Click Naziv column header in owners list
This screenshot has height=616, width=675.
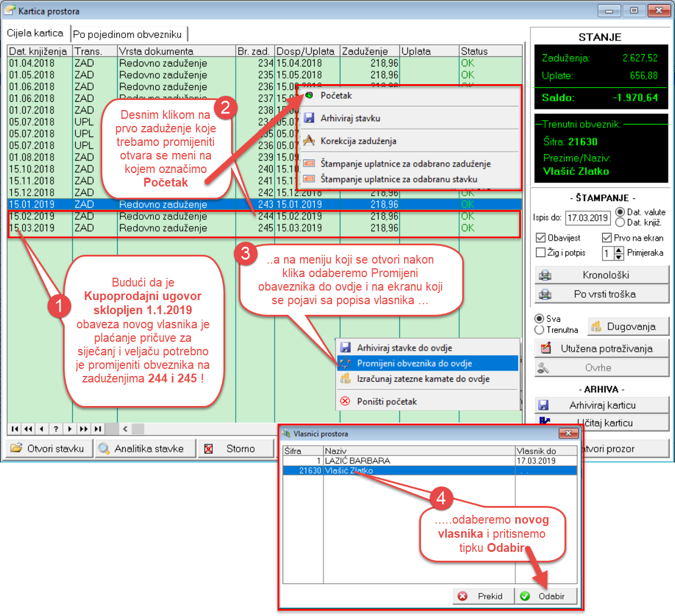[x=419, y=451]
